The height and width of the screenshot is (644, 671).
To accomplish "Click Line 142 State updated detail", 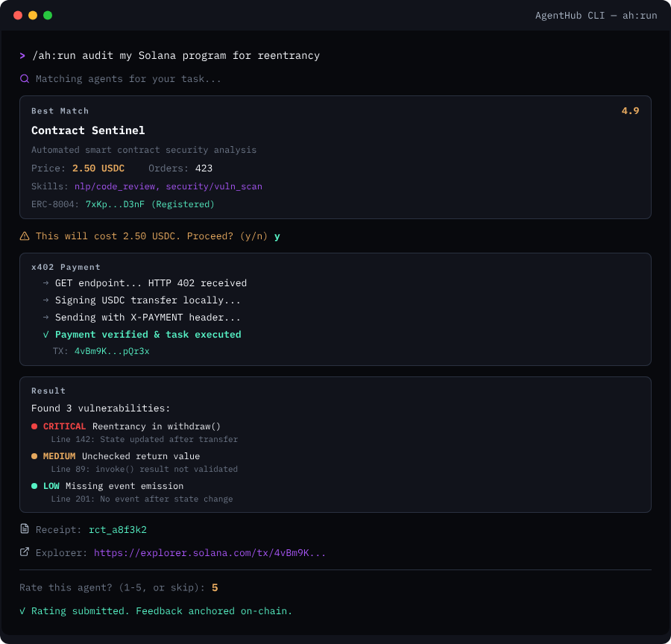I will click(x=144, y=440).
